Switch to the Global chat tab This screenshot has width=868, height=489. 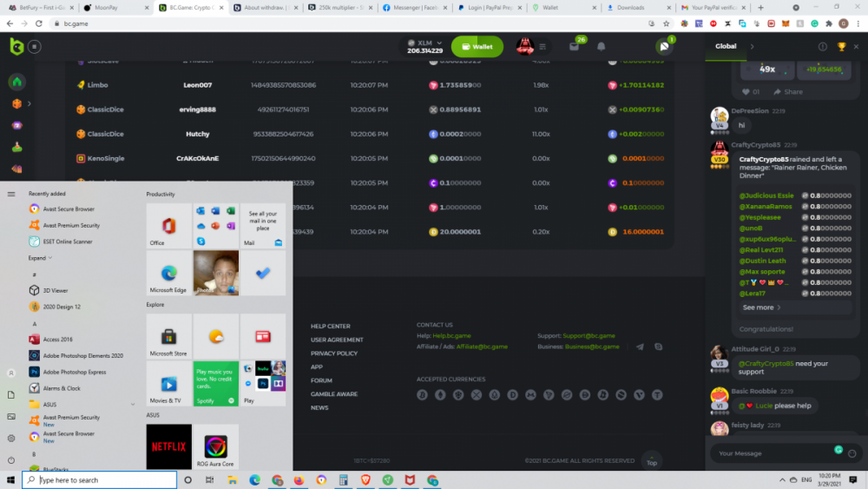(x=726, y=47)
